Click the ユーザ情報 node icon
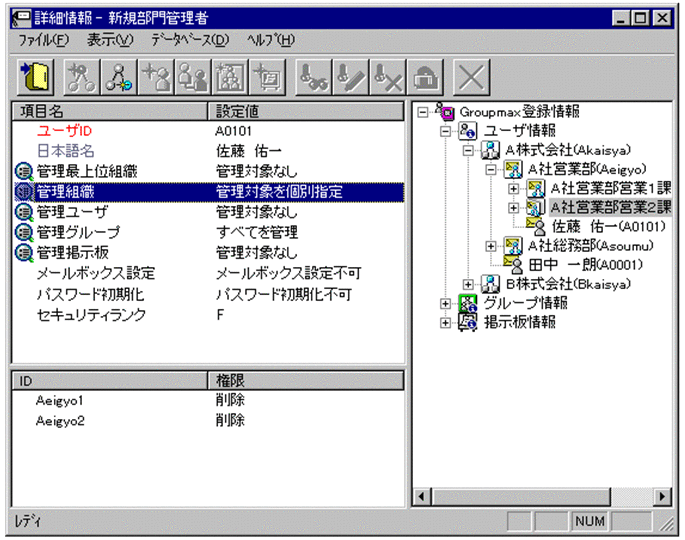The image size is (685, 540). (467, 131)
